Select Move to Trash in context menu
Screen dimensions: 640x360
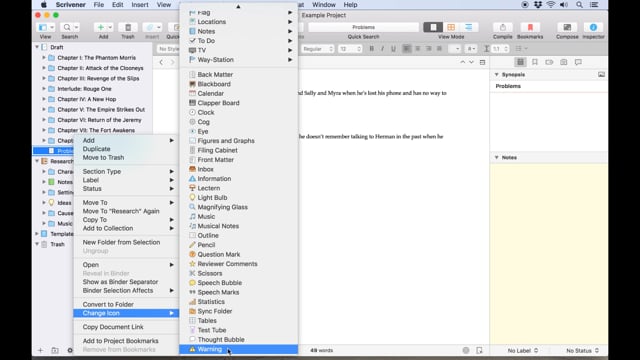click(x=126, y=158)
